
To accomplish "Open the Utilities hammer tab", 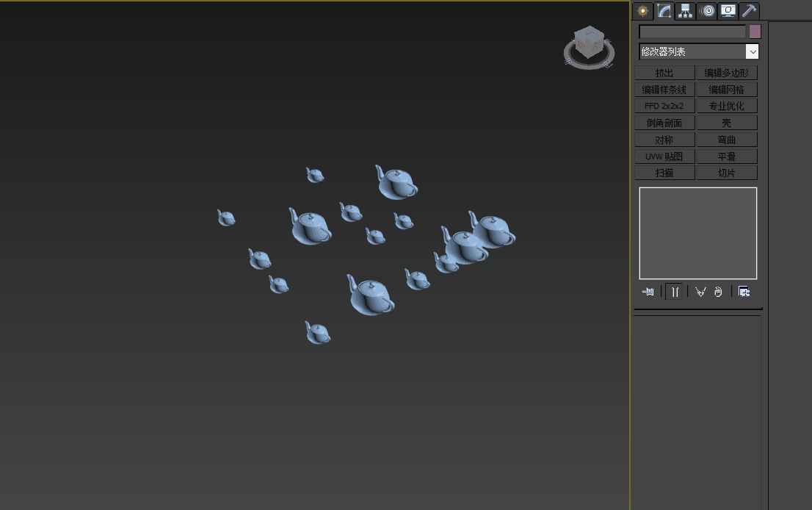I will click(x=750, y=11).
